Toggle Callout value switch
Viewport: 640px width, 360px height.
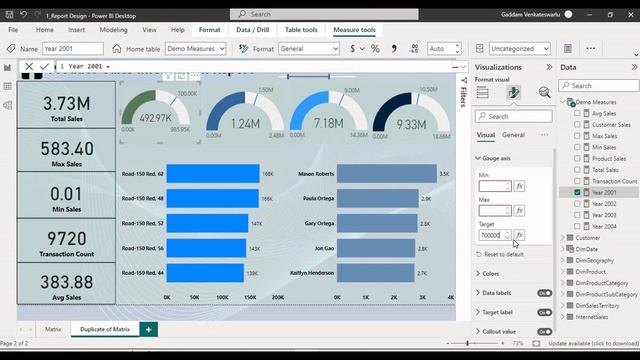click(x=544, y=331)
